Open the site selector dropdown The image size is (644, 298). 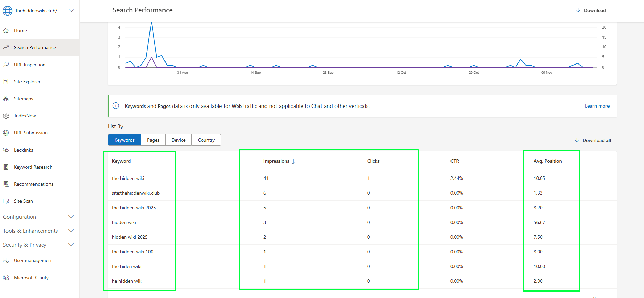71,11
